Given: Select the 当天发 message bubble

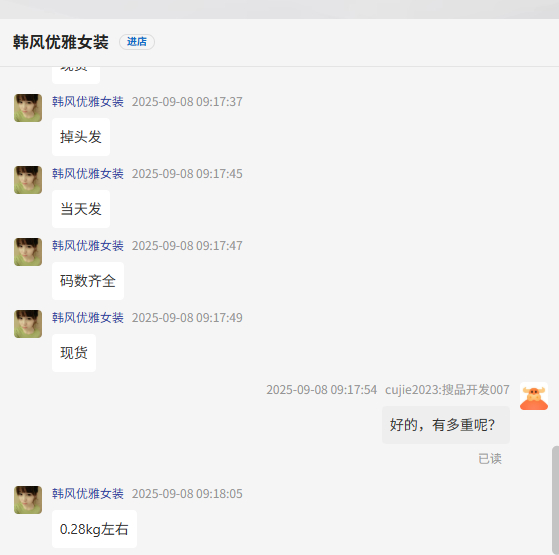Looking at the screenshot, I should (x=81, y=209).
